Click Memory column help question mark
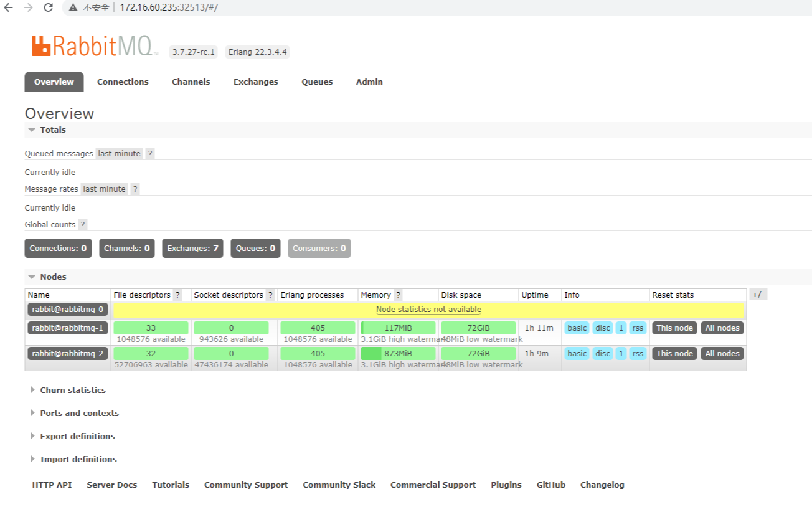Image resolution: width=812 pixels, height=512 pixels. click(398, 295)
